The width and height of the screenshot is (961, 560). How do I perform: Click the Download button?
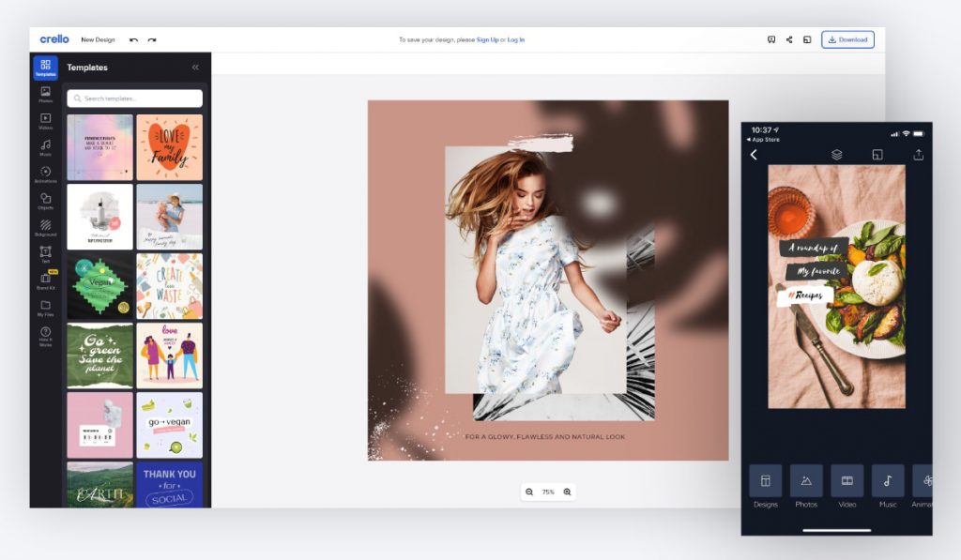847,39
